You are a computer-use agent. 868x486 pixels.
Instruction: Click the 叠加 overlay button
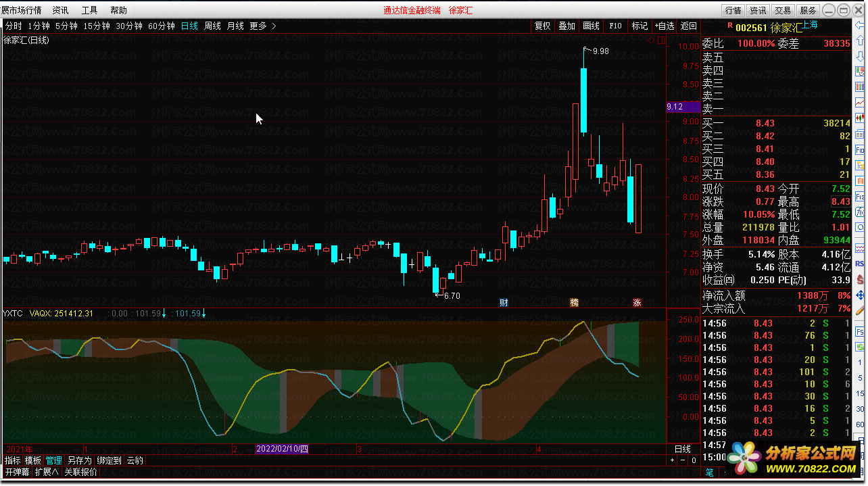566,26
